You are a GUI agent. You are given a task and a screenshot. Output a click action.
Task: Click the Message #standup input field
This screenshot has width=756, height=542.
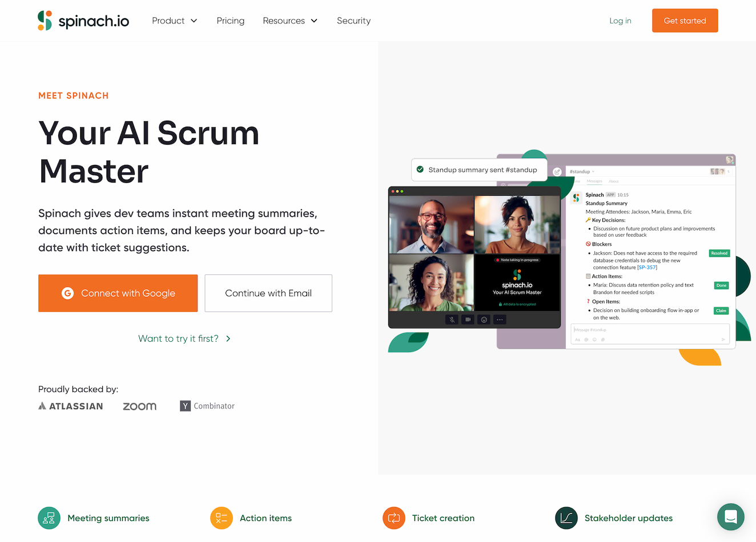click(650, 330)
